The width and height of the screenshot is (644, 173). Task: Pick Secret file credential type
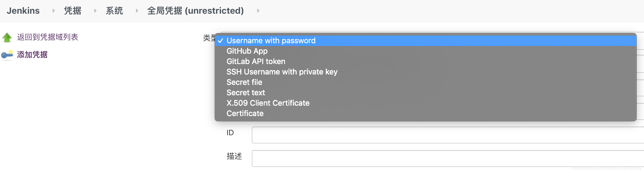click(244, 82)
